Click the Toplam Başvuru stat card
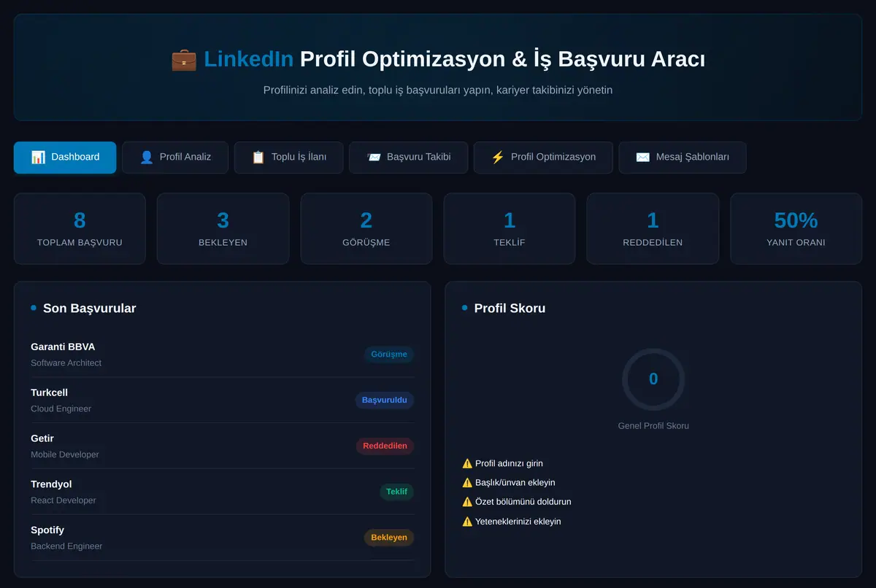Screen dimensions: 876x588 tap(80, 228)
